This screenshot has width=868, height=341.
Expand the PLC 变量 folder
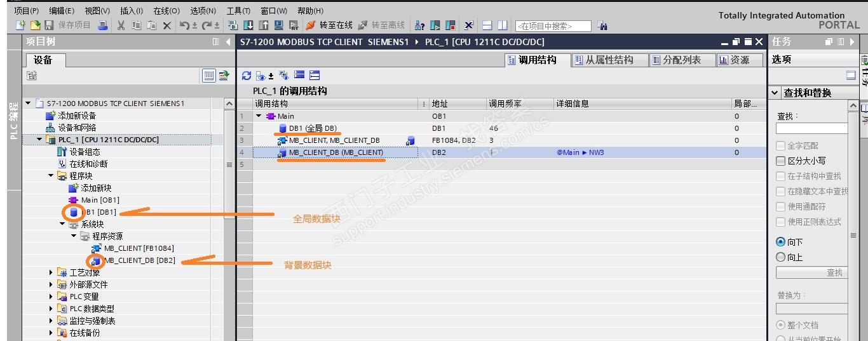pyautogui.click(x=51, y=297)
